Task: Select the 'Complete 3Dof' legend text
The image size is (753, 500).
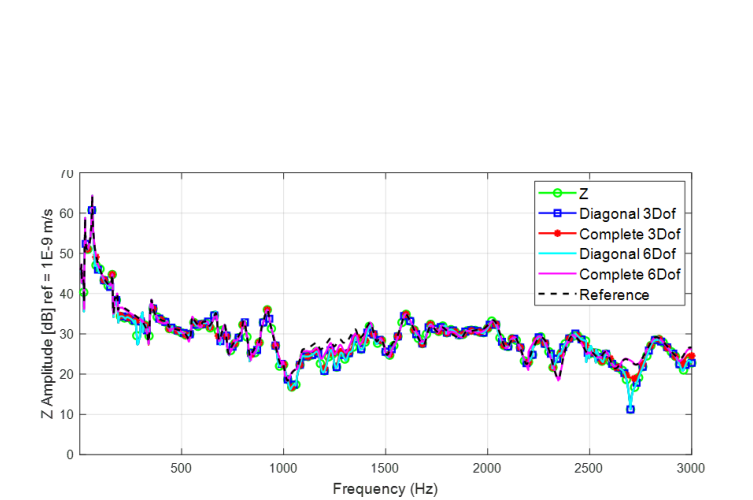Action: coord(629,234)
